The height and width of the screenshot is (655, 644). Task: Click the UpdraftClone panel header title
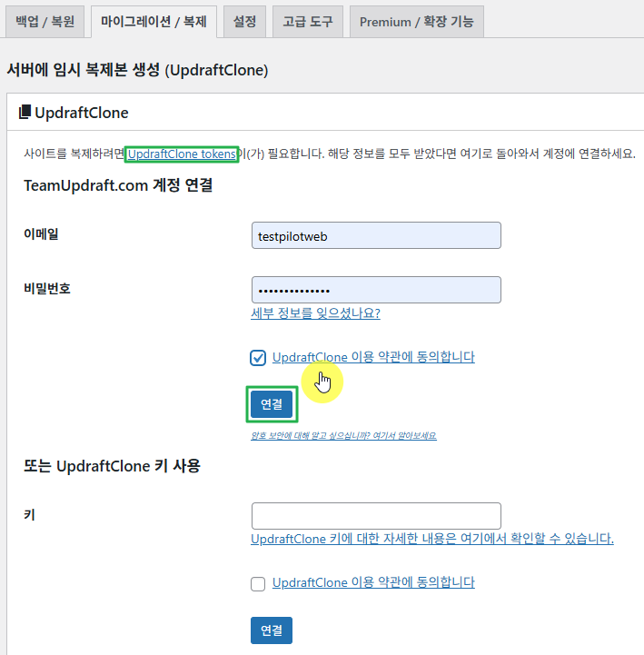[x=82, y=113]
